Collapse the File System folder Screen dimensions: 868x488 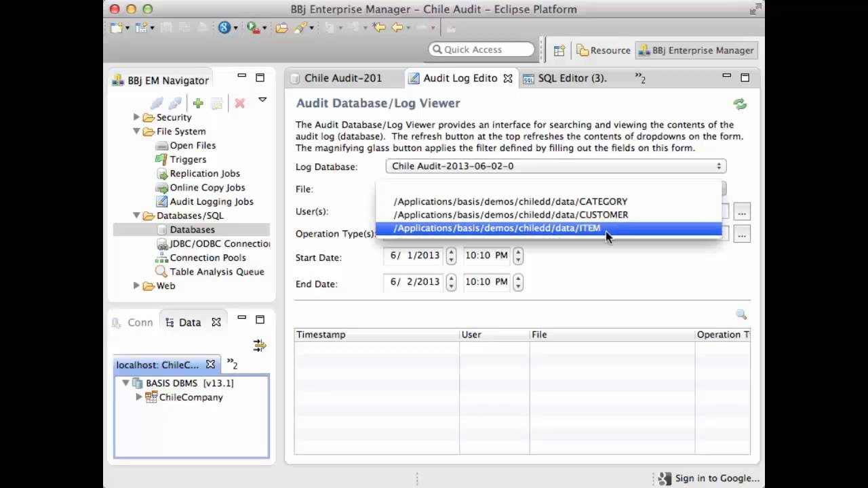point(136,131)
